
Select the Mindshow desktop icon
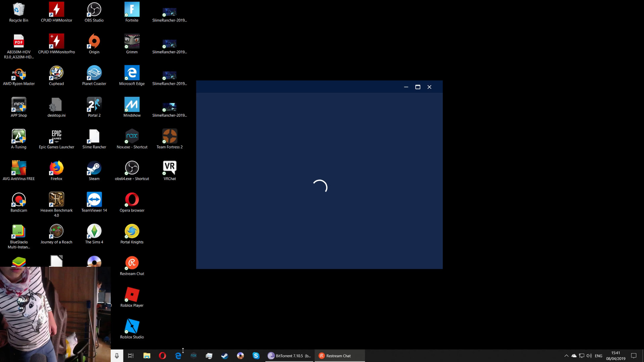point(132,108)
